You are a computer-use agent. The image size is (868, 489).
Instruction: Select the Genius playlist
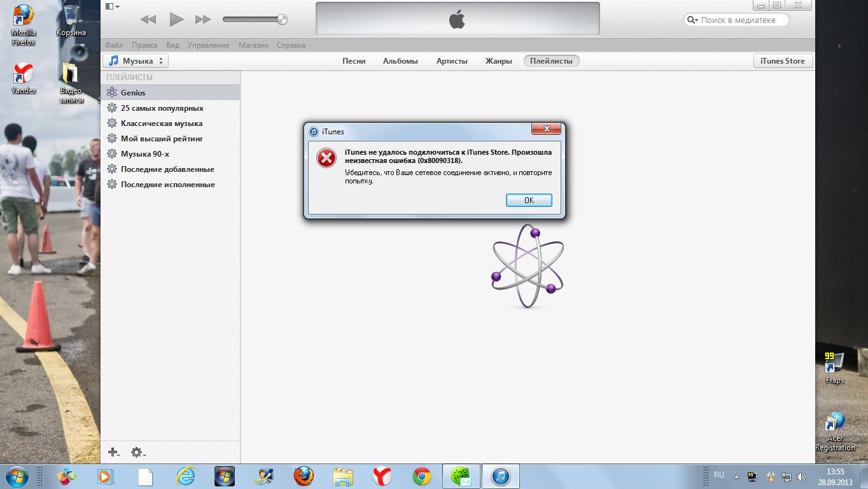click(171, 93)
